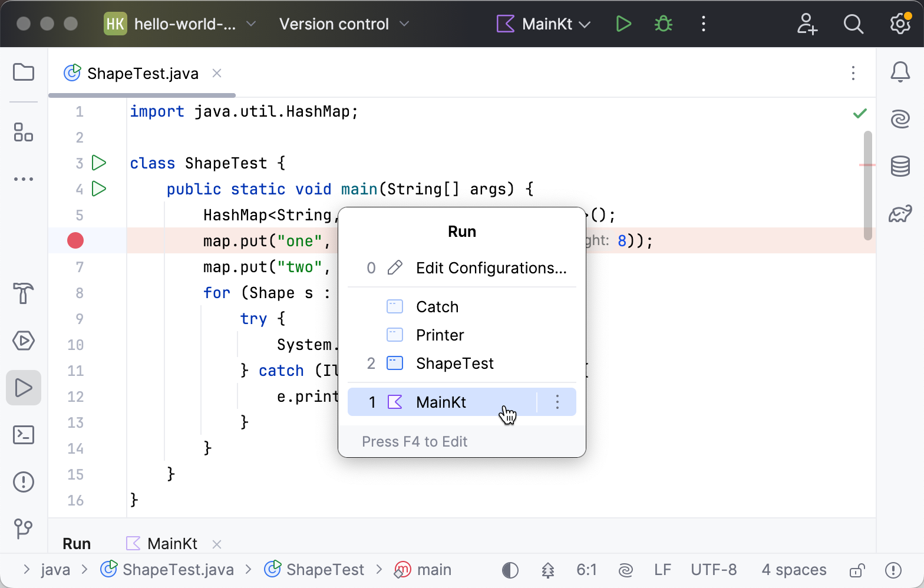Open the Version control dropdown

(x=344, y=24)
